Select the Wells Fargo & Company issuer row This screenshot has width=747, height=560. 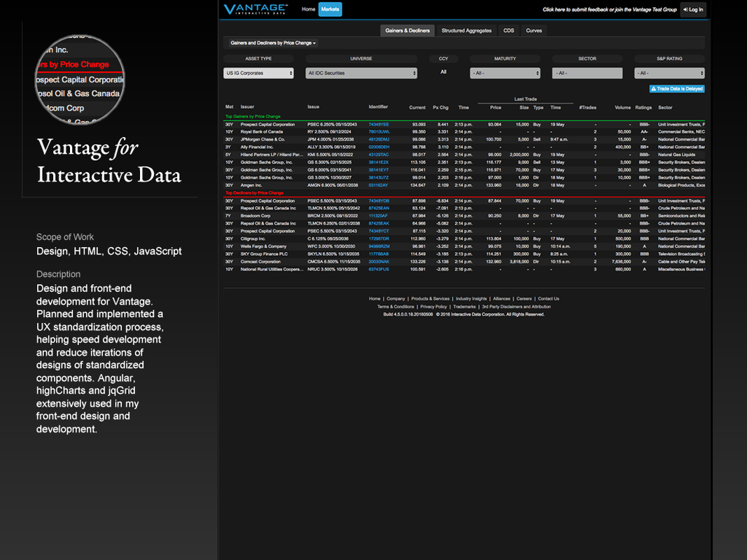pyautogui.click(x=464, y=246)
